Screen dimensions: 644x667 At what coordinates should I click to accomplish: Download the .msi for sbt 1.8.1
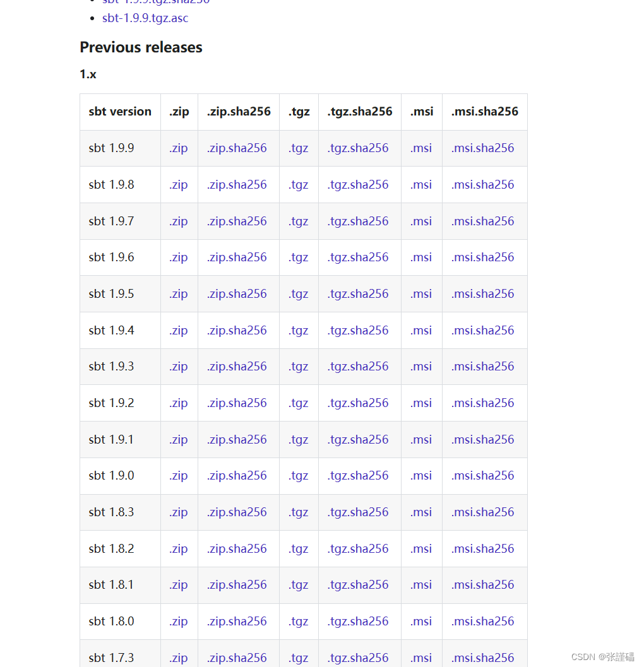click(421, 585)
